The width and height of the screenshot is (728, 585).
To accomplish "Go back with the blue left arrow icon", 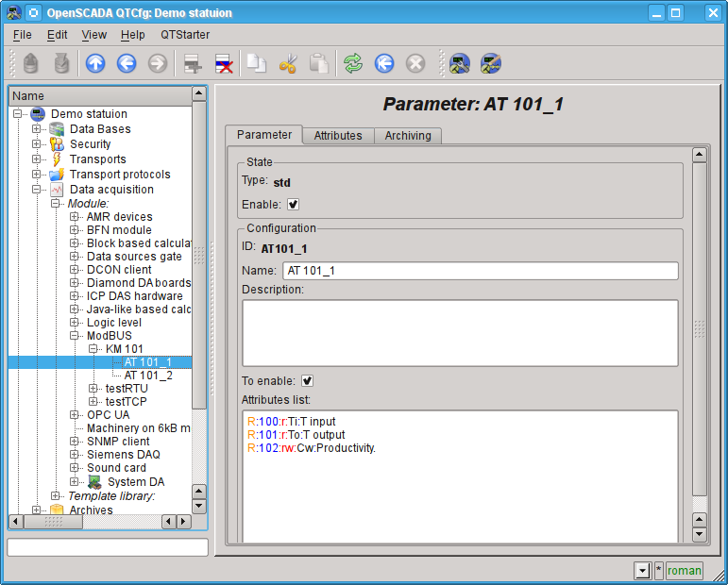I will tap(127, 63).
